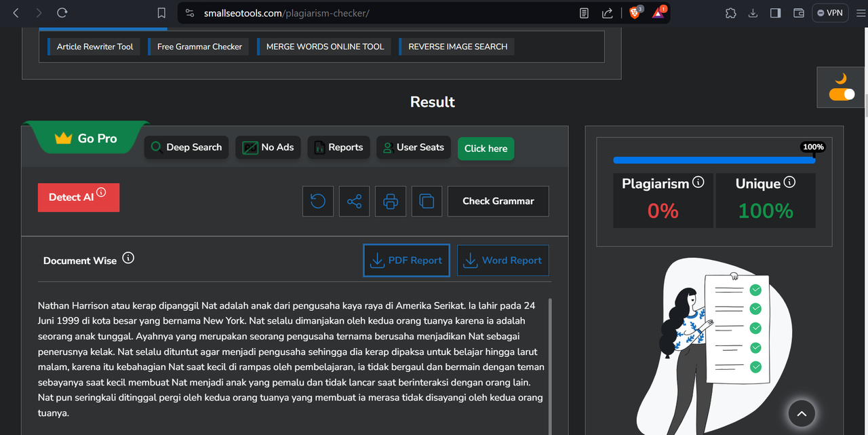Screen dimensions: 868x435
Task: Click the red Detect AI button
Action: pyautogui.click(x=79, y=197)
